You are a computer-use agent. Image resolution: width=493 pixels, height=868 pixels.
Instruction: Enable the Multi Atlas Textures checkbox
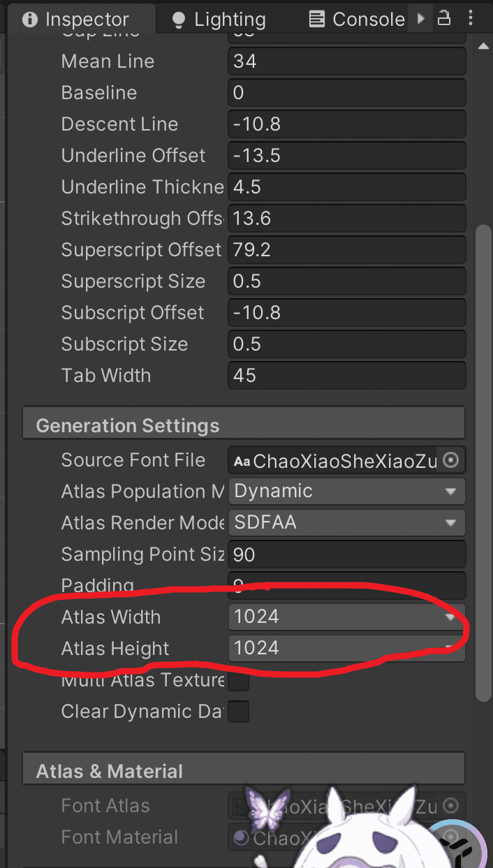coord(239,680)
